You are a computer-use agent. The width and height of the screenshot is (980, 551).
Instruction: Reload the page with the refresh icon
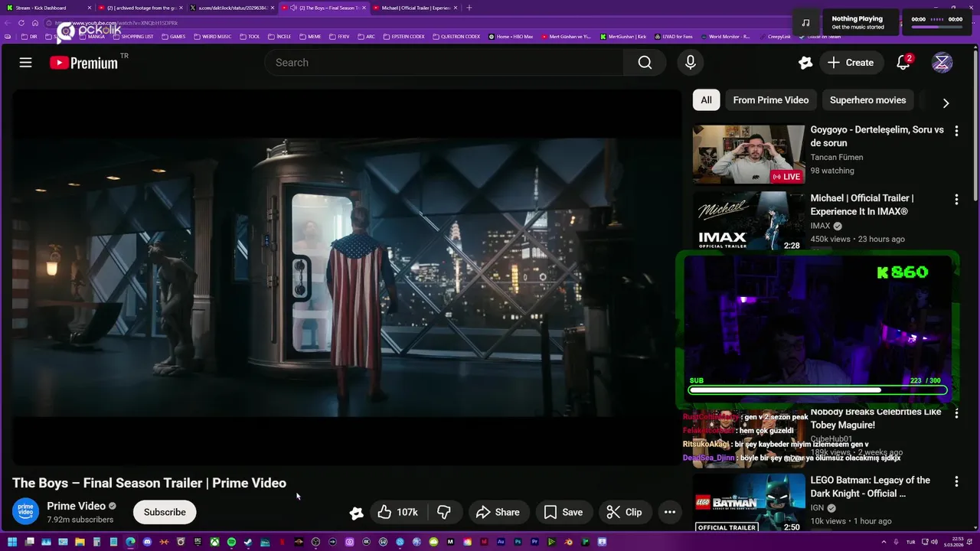[22, 23]
